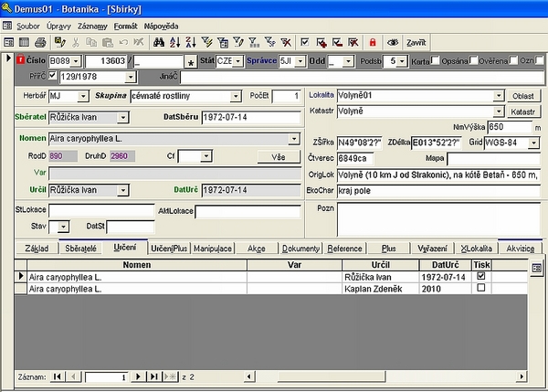Click the eye preview icon
This screenshot has height=392, width=548.
pyautogui.click(x=393, y=42)
